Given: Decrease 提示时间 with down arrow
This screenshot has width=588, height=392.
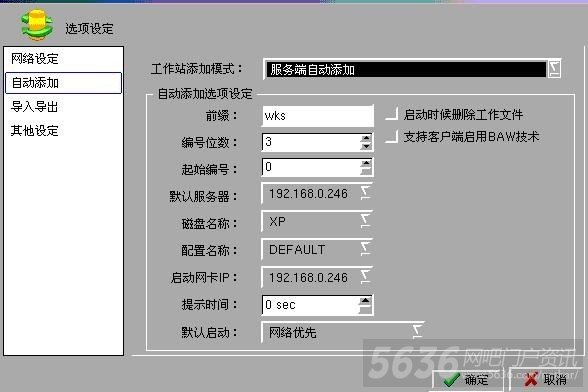Looking at the screenshot, I should tap(365, 309).
